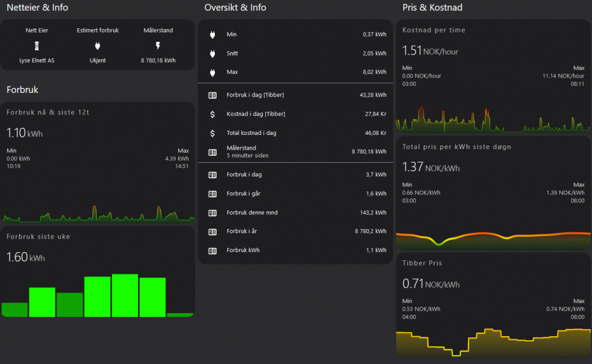592x364 pixels.
Task: Click the plug icon beside Snitt
Action: point(213,54)
